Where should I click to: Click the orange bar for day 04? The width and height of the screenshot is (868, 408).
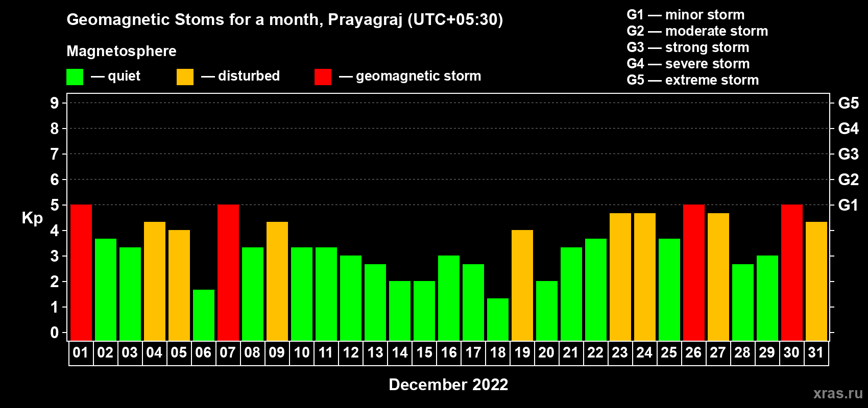(x=155, y=281)
